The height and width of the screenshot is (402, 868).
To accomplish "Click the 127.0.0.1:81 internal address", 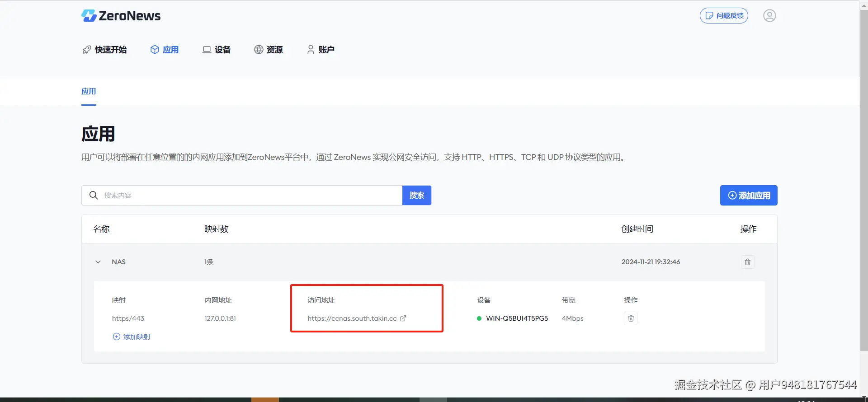I will coord(220,318).
